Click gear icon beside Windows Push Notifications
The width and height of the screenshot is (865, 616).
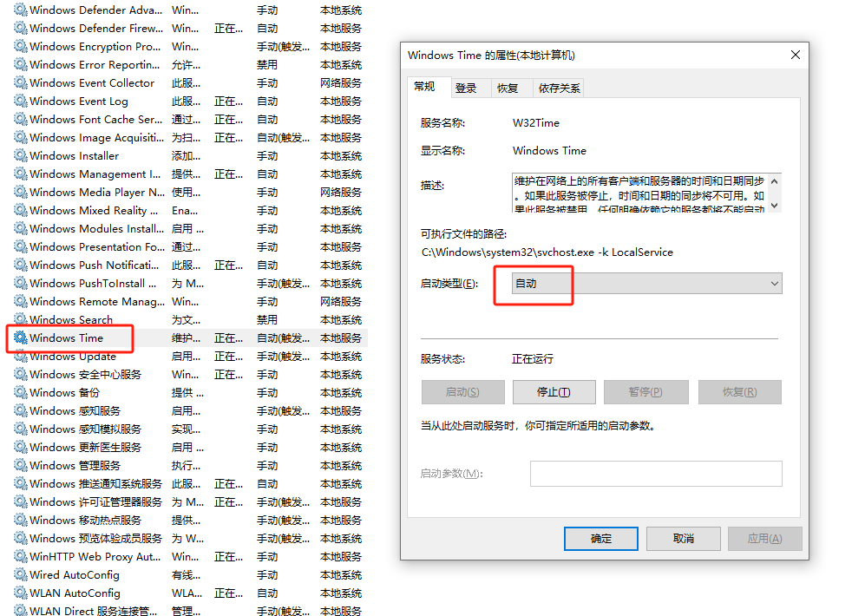(x=21, y=265)
